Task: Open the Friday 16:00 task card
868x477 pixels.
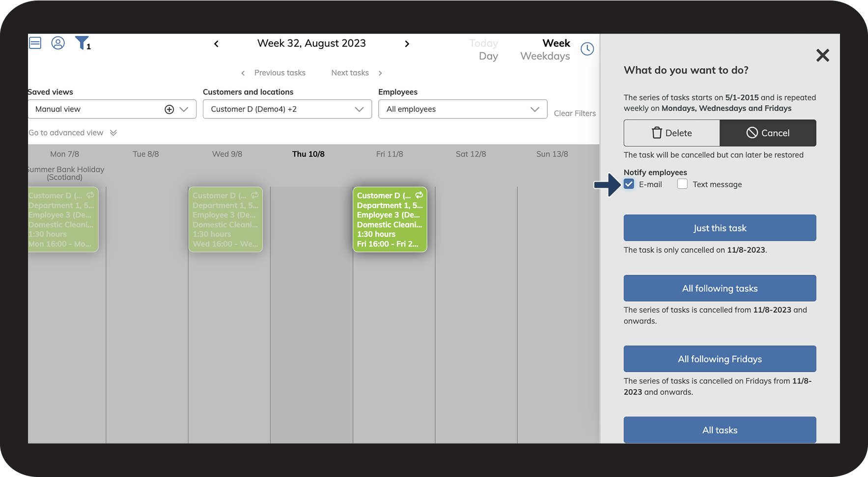Action: [x=390, y=219]
